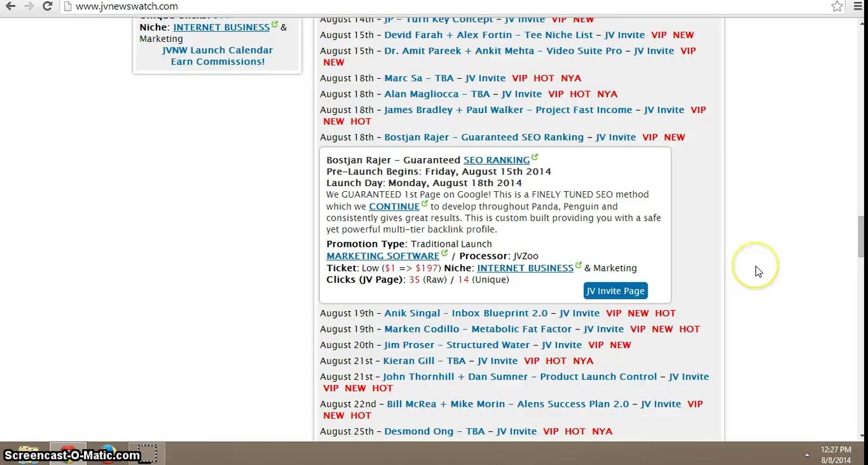Open the dashed-rectangle recorder icon in taskbar
This screenshot has width=868, height=465.
click(x=147, y=453)
